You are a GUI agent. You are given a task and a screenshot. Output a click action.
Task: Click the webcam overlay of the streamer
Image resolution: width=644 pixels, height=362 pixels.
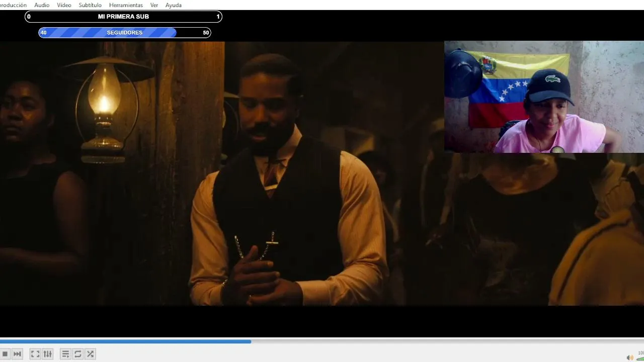point(544,97)
